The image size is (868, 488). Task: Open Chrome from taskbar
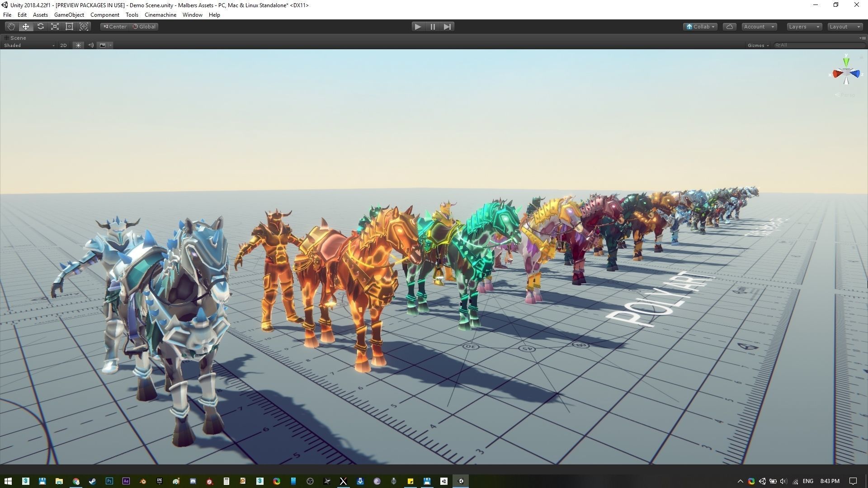click(75, 481)
